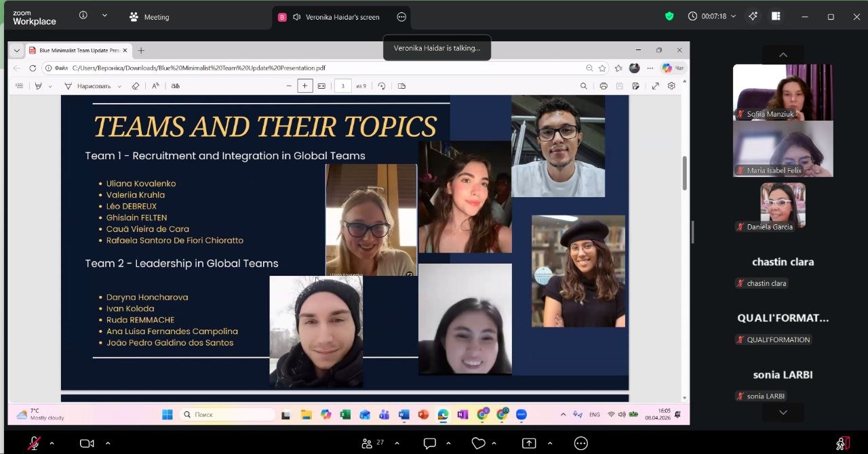This screenshot has width=868, height=454.
Task: Switch to the Meeting tab
Action: tap(149, 17)
